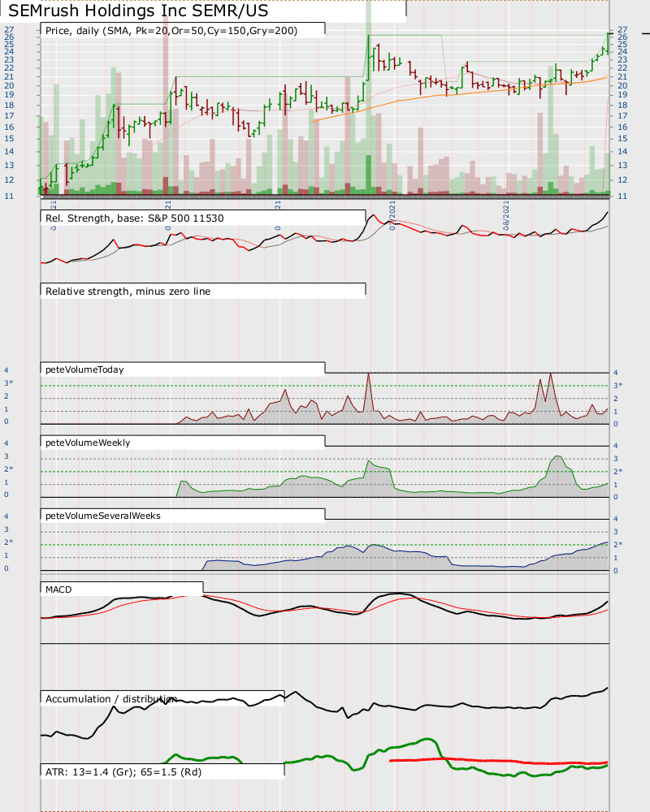This screenshot has height=812, width=650.
Task: Select the peteVolumeSeveralWeeks panel label
Action: (x=103, y=516)
